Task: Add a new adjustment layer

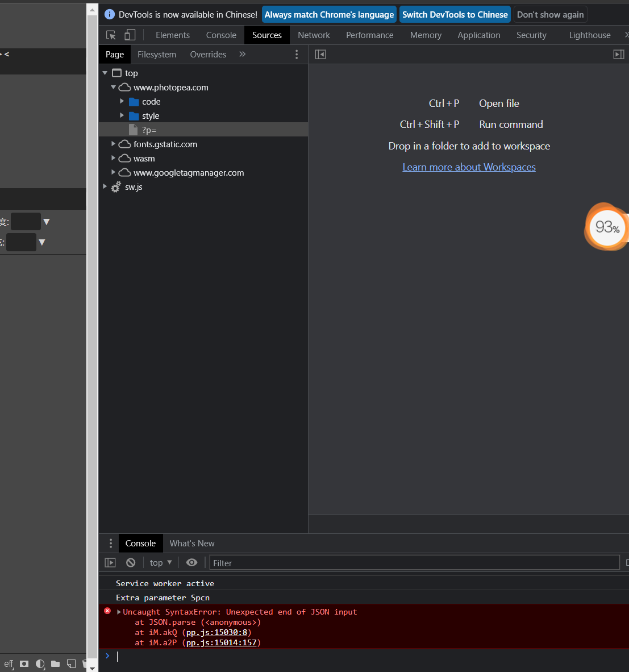Action: 39,664
